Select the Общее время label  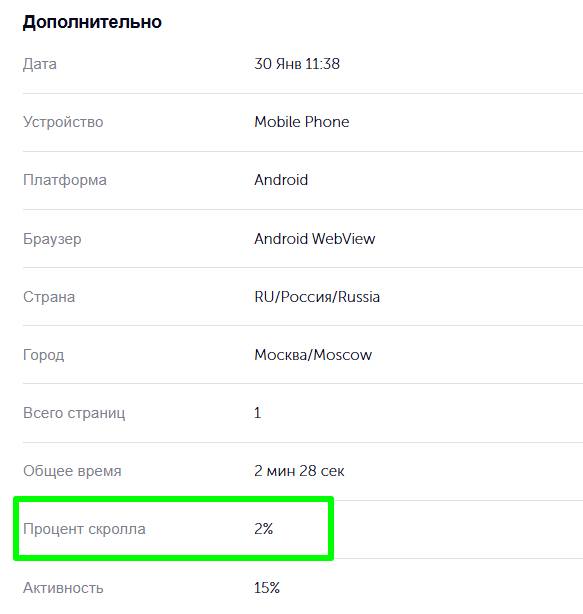(x=72, y=471)
